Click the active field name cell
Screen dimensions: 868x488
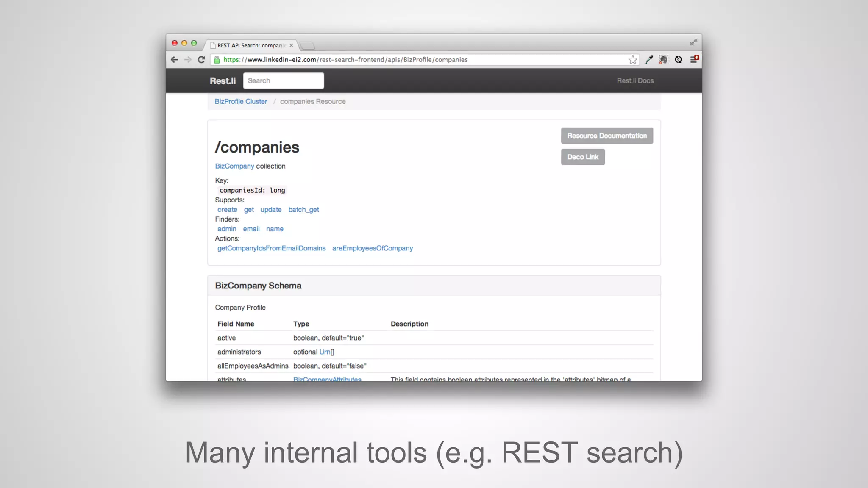click(226, 338)
